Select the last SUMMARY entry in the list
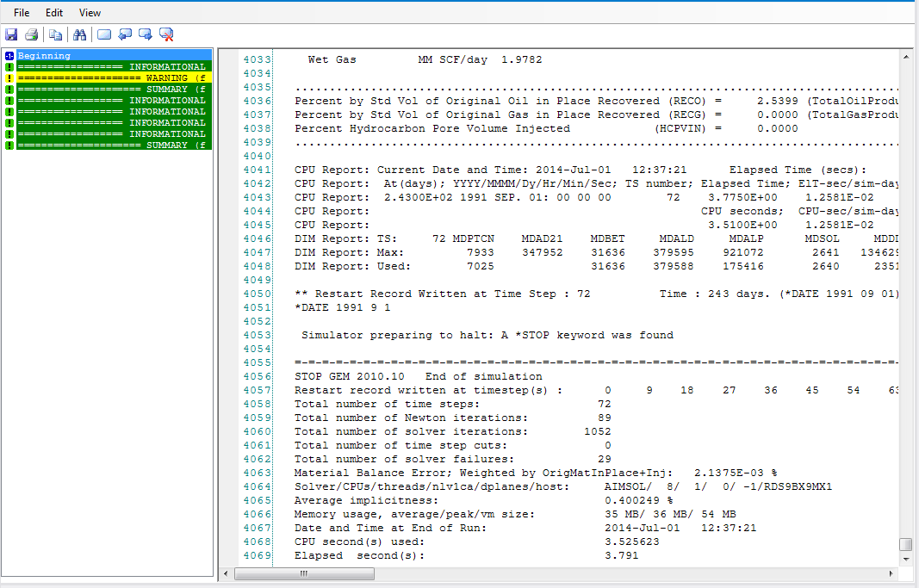This screenshot has width=919, height=588. [x=111, y=145]
